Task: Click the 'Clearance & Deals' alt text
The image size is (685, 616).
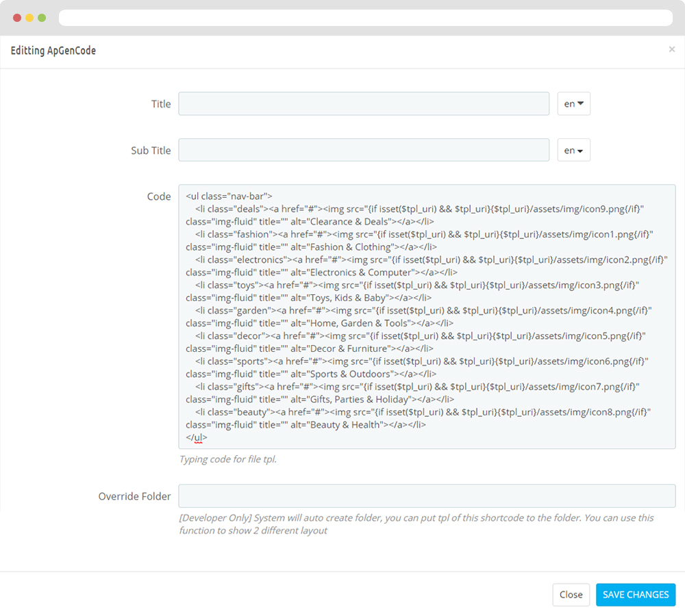Action: pos(349,222)
